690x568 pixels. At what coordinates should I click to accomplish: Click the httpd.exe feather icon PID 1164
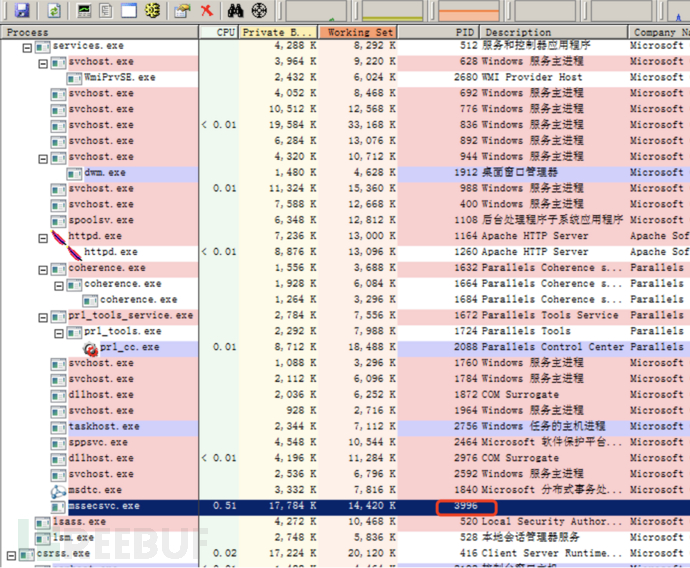point(59,238)
